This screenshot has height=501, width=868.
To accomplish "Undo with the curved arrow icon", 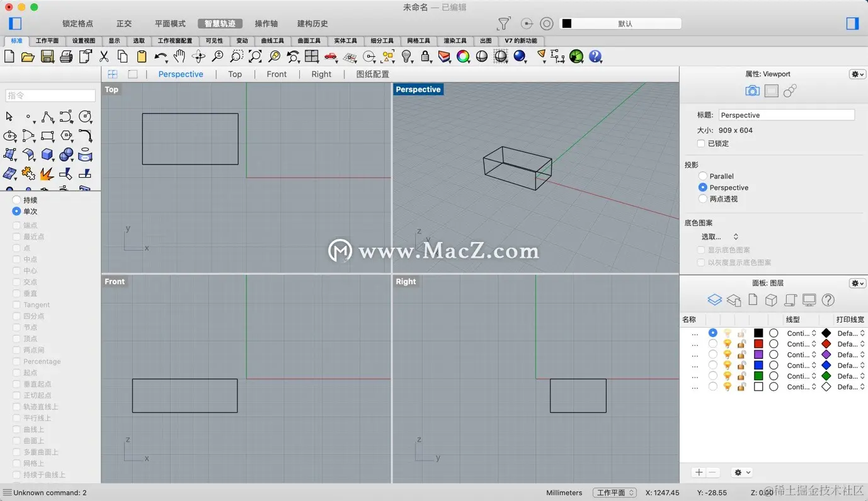I will (x=161, y=57).
